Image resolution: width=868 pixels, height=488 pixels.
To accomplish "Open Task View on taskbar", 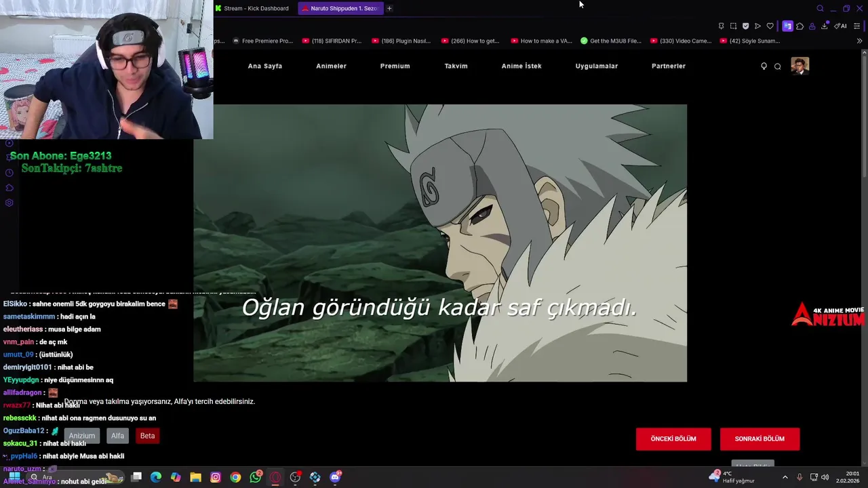I will (x=136, y=477).
